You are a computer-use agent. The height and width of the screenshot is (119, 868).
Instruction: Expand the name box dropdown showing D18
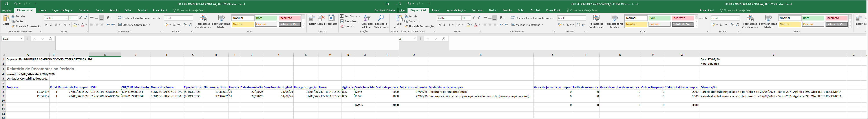[22, 39]
